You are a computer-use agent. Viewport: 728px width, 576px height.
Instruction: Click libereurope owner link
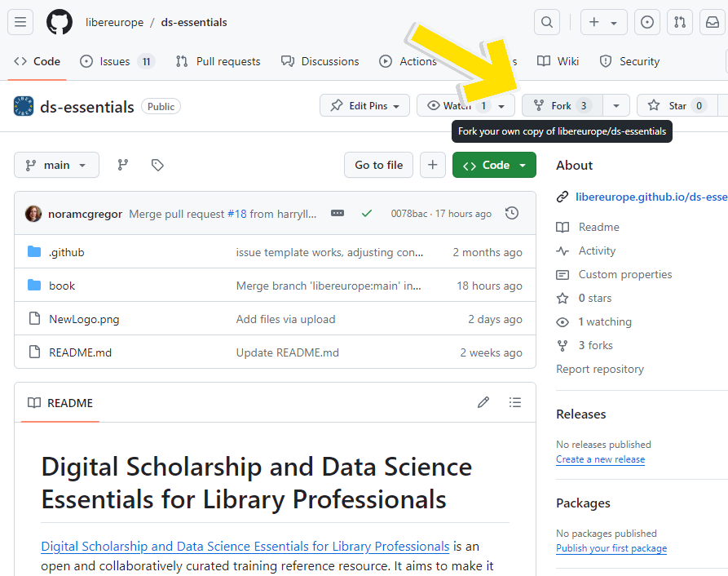[x=115, y=22]
